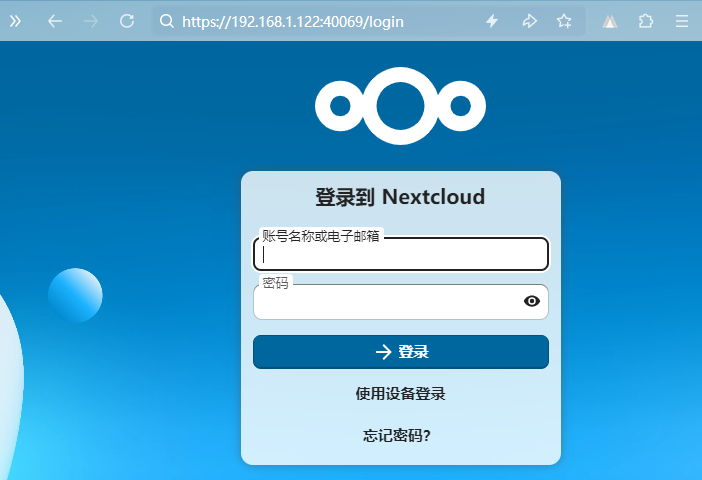Share this page using the share arrow icon
This screenshot has width=702, height=480.
pos(529,21)
